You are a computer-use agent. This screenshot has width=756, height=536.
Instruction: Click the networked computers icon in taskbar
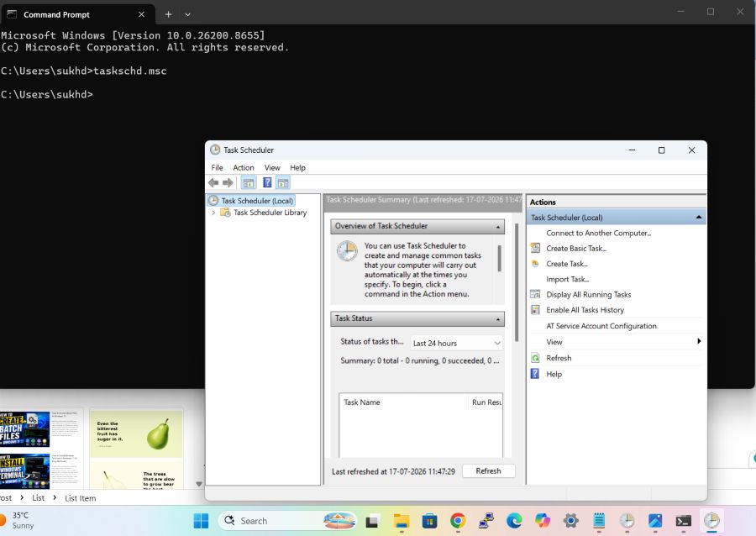(486, 521)
